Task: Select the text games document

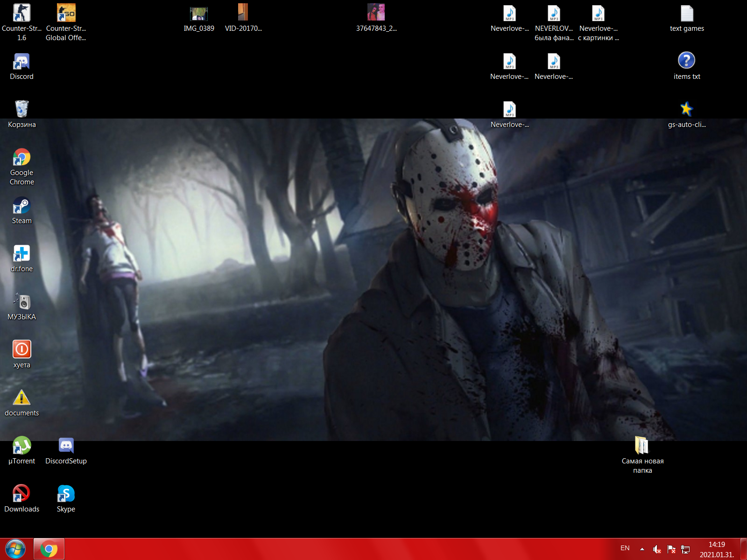Action: click(x=687, y=19)
